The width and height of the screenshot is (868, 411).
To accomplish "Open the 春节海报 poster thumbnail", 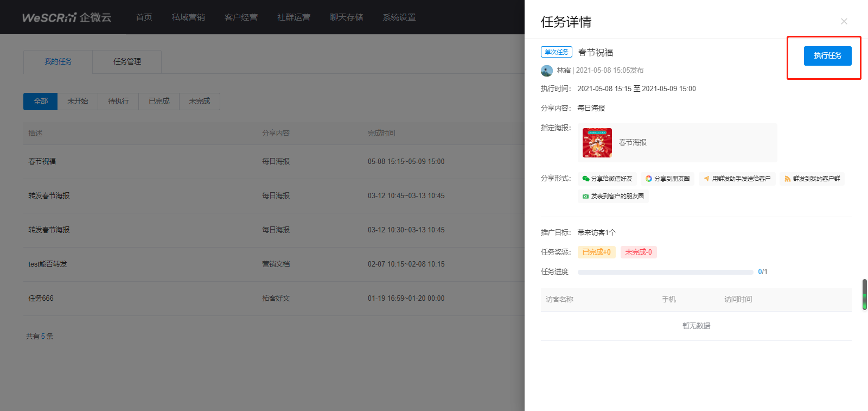I will [x=597, y=143].
